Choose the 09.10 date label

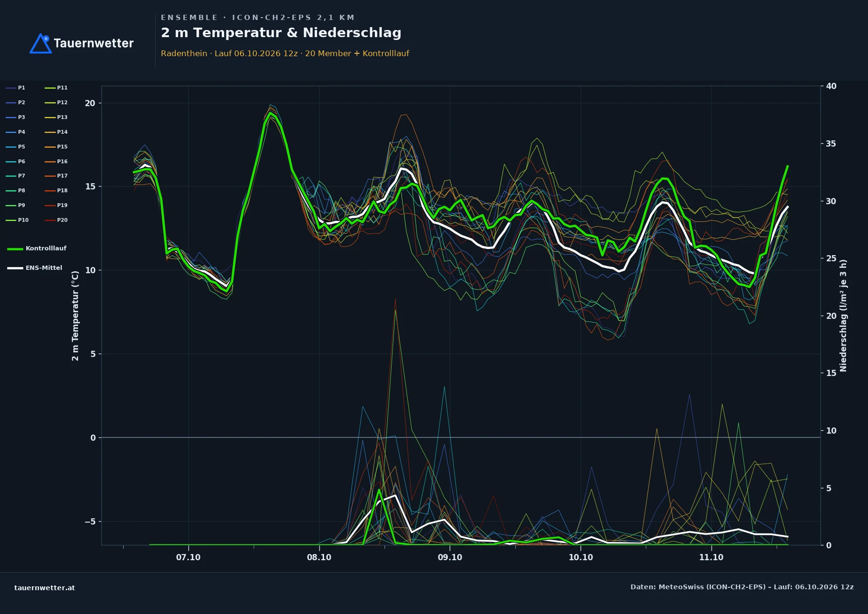pos(450,557)
